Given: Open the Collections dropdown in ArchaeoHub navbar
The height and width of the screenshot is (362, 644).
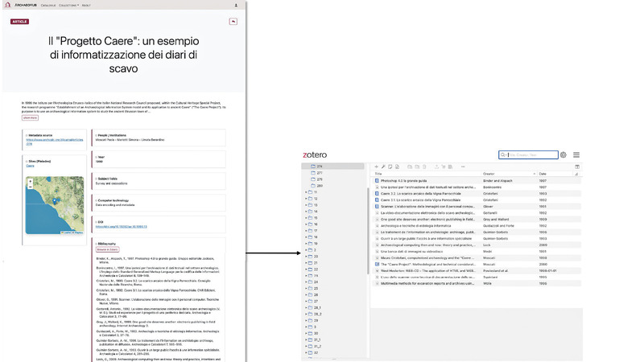Looking at the screenshot, I should tap(68, 6).
